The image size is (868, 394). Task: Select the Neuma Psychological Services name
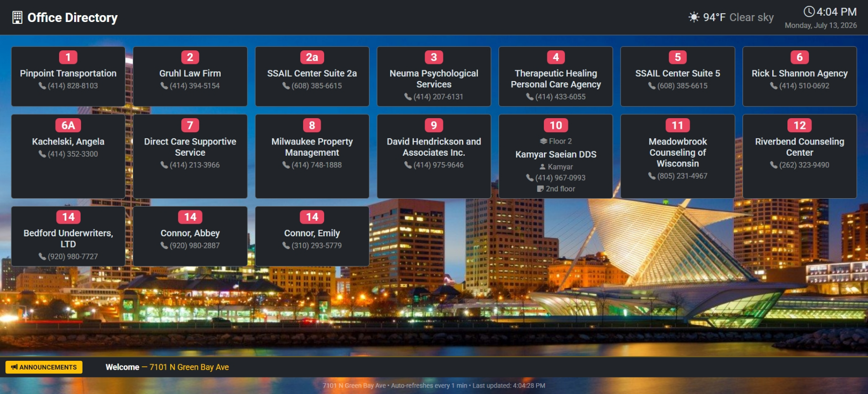[434, 79]
